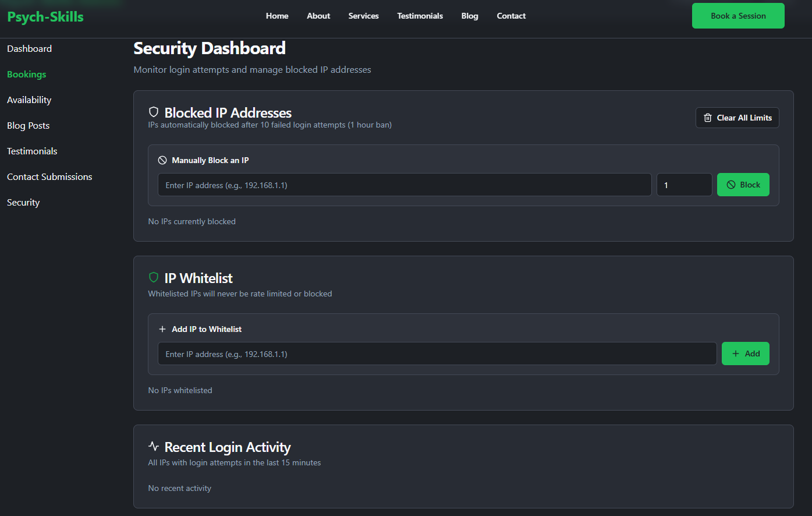Open the Home page from the top navigation
The width and height of the screenshot is (812, 516).
277,16
